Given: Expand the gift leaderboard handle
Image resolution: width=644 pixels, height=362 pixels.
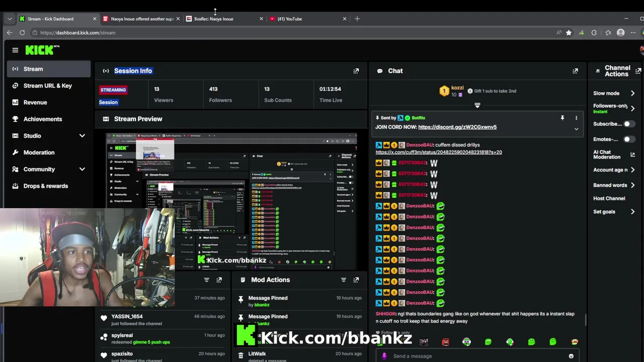Looking at the screenshot, I should (477, 106).
